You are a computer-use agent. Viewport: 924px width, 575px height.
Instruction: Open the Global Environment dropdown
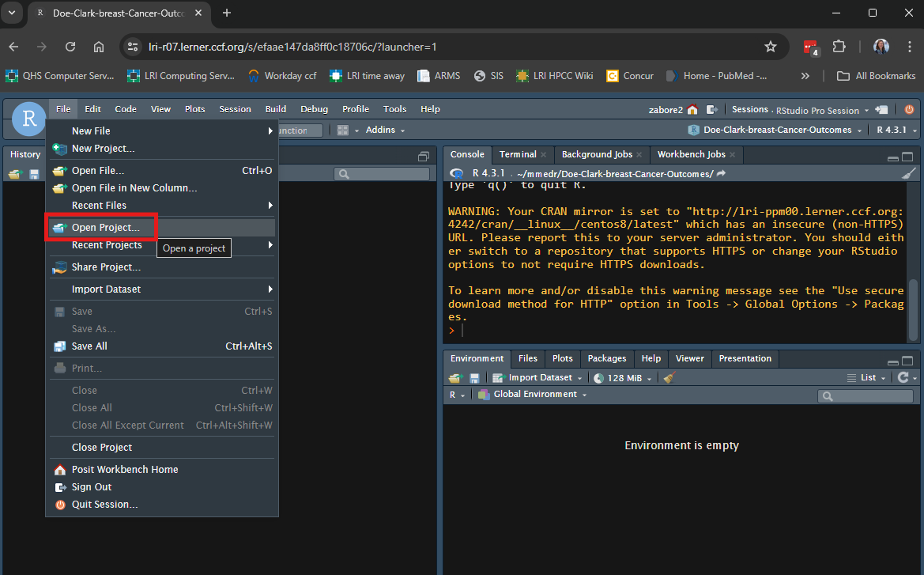point(532,395)
